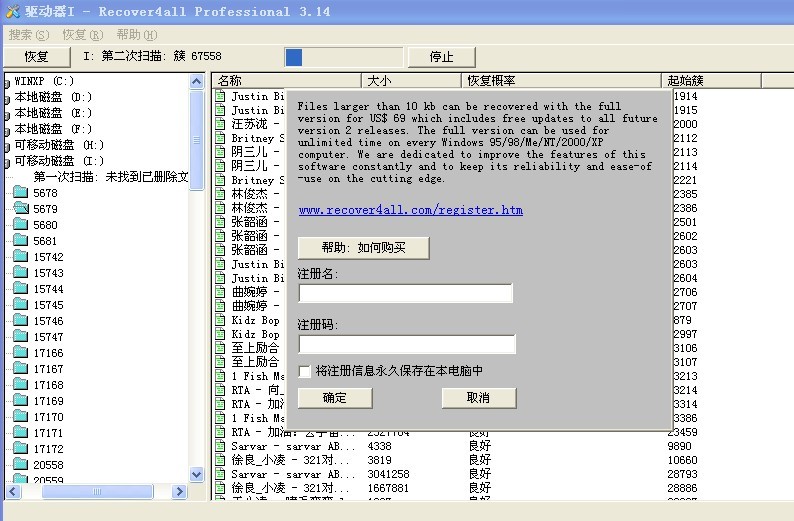
Task: Click starting cluster value 28886
Action: tap(682, 488)
